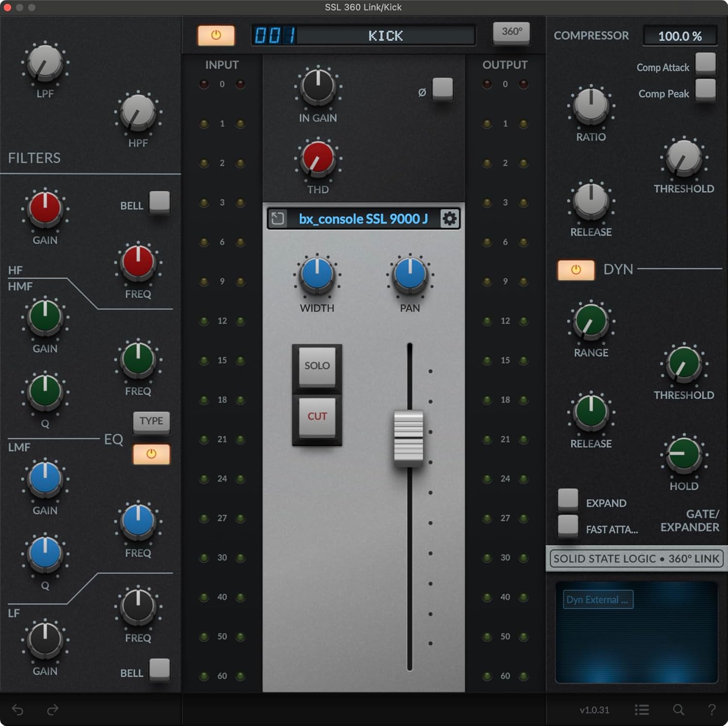Screen dimensions: 728x726
Task: Enable the HF BELL option
Action: tap(159, 203)
